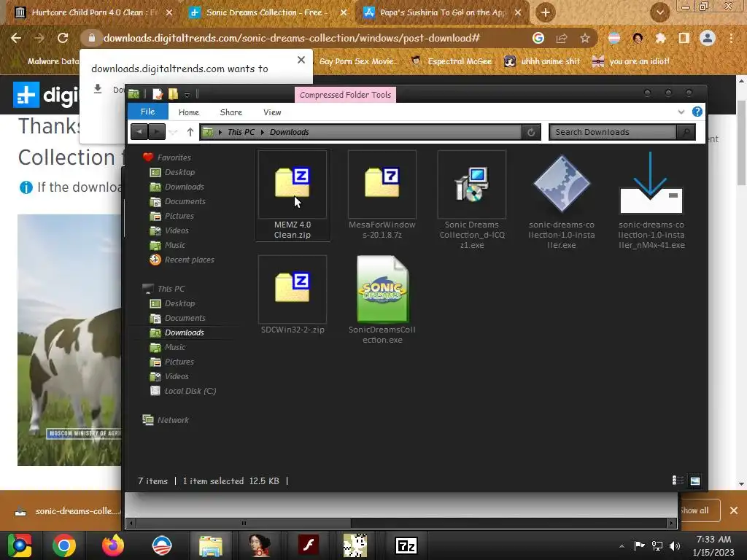Image resolution: width=747 pixels, height=560 pixels.
Task: Open Recent places under Favorites
Action: point(182,260)
